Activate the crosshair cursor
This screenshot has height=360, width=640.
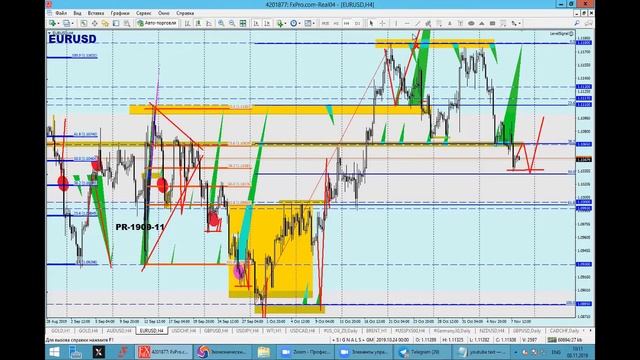tap(382, 23)
